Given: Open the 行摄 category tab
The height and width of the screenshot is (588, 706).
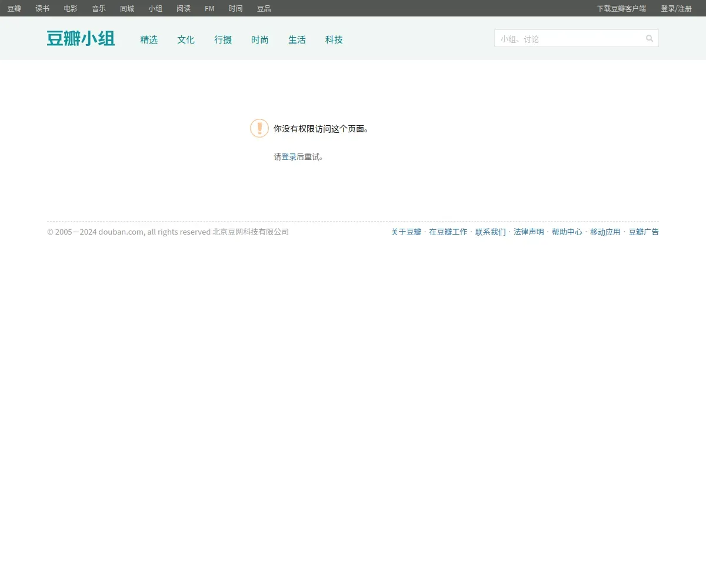Looking at the screenshot, I should 223,39.
